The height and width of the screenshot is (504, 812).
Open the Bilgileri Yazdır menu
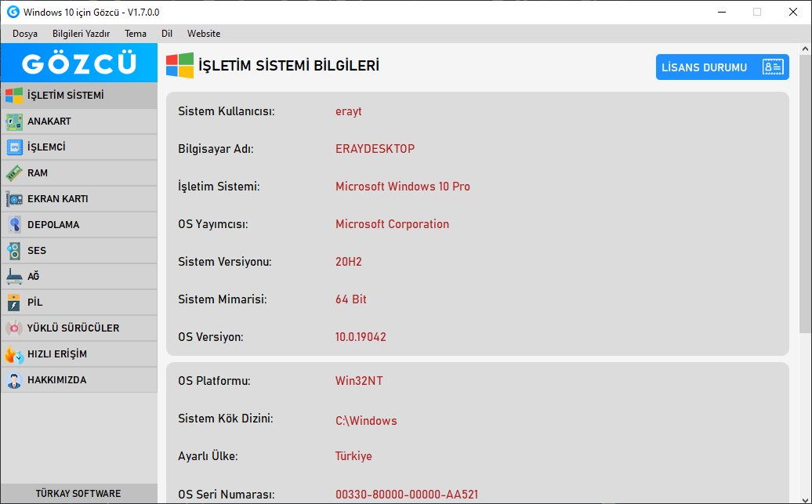click(x=81, y=34)
